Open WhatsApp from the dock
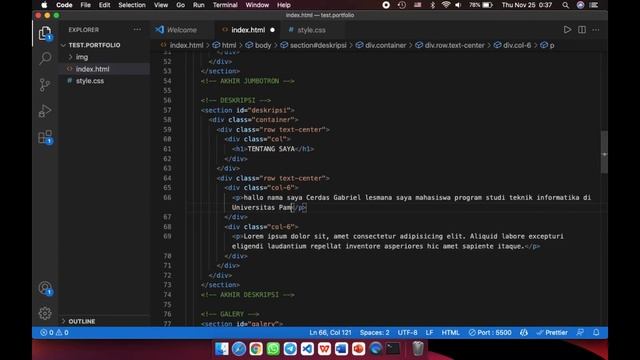The image size is (640, 360). [273, 349]
